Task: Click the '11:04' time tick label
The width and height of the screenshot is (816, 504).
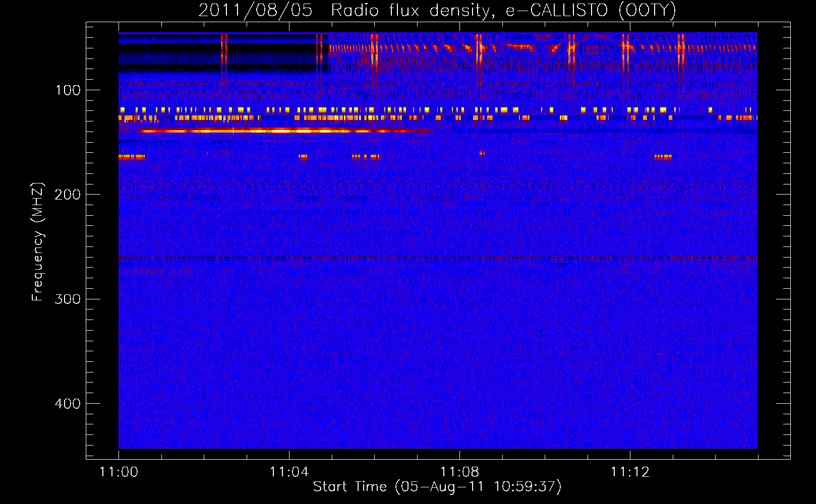Action: 289,472
